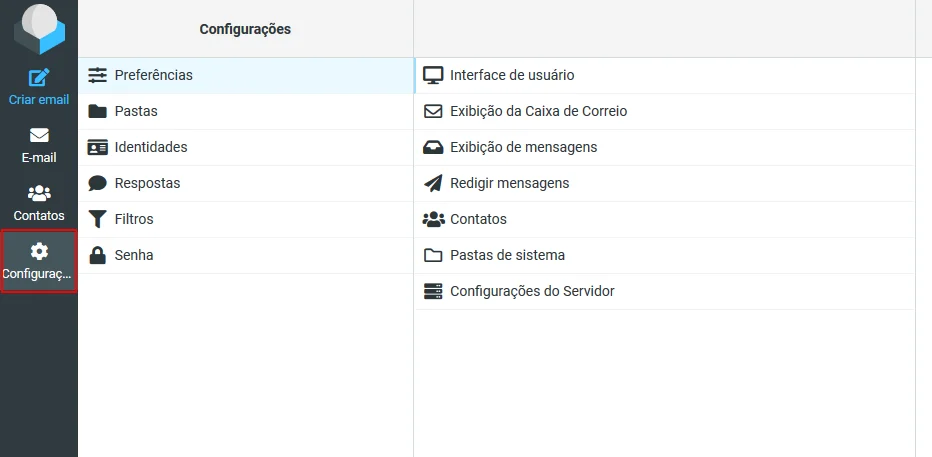Go to E-mail envelope icon
This screenshot has width=932, height=457.
coord(39,135)
